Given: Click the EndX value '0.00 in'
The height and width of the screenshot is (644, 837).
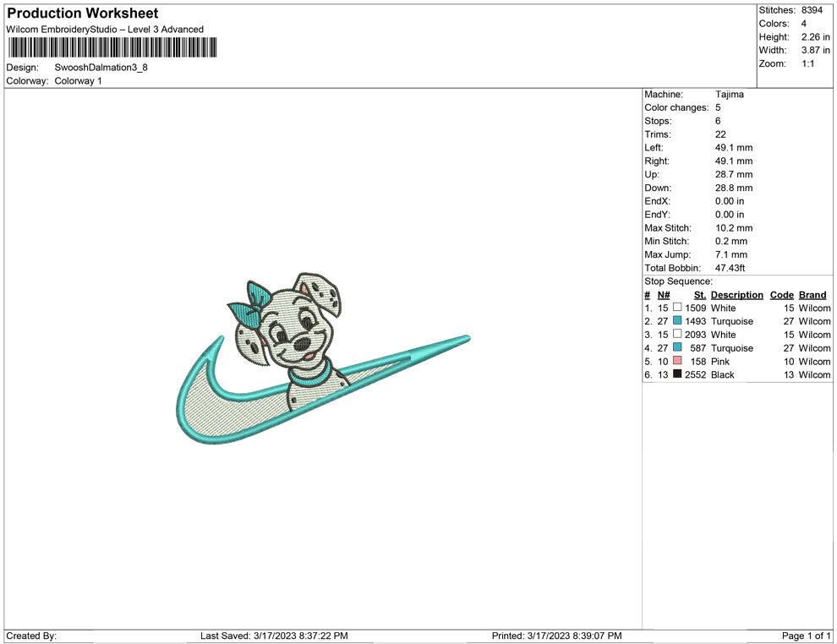Looking at the screenshot, I should click(730, 201).
